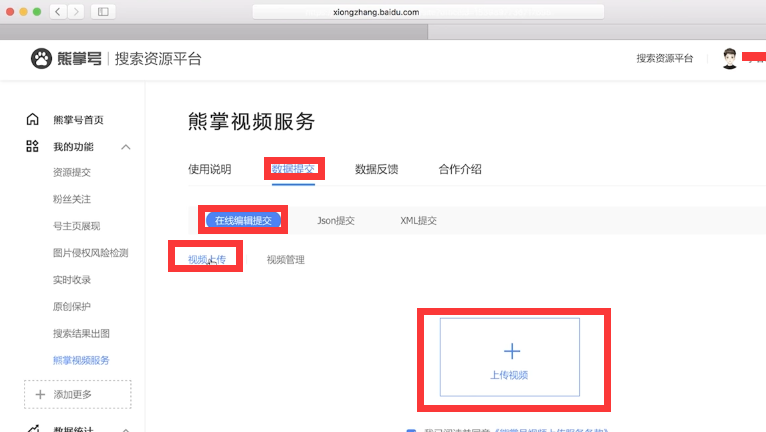Screen dimensions: 766x432
Task: Switch to the 数据提交 tab
Action: coord(293,169)
